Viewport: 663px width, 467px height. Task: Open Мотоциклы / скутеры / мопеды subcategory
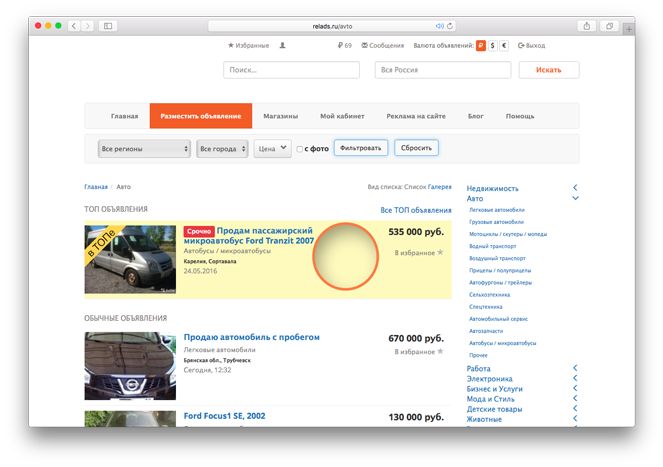point(508,234)
